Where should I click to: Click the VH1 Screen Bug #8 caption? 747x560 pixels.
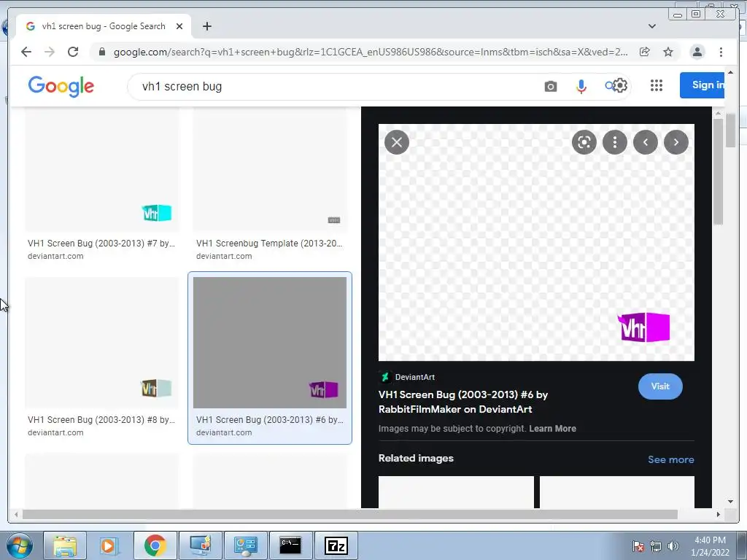101,420
